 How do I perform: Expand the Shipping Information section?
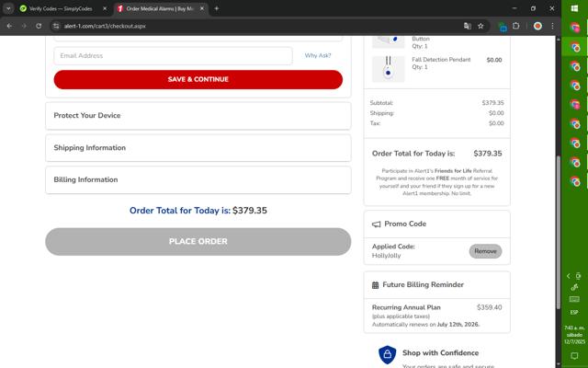198,148
